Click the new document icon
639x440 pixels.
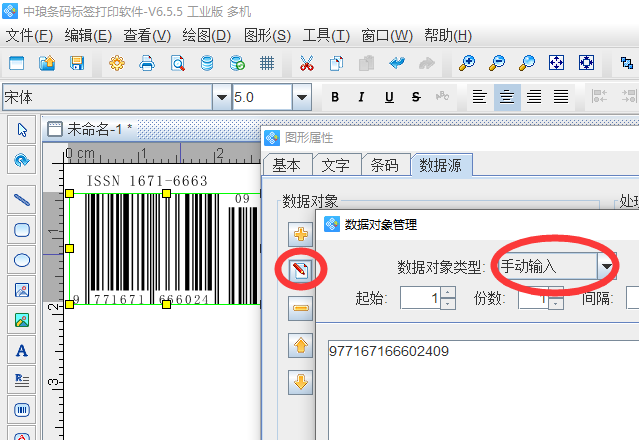(x=16, y=63)
